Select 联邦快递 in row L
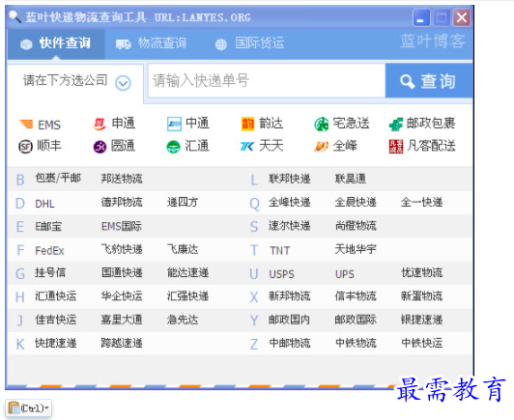Image resolution: width=514 pixels, height=420 pixels. coord(290,179)
